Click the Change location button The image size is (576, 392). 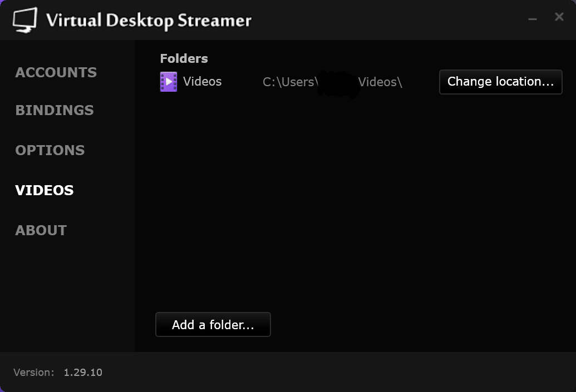click(501, 82)
